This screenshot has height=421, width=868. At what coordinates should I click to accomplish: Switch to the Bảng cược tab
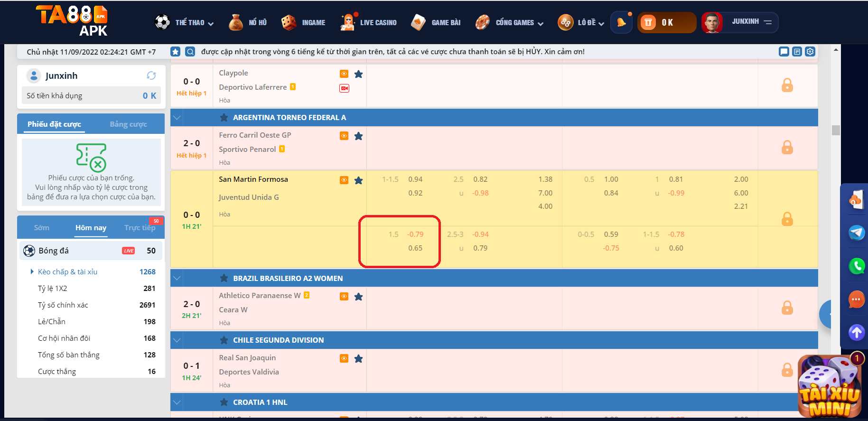[x=128, y=124]
